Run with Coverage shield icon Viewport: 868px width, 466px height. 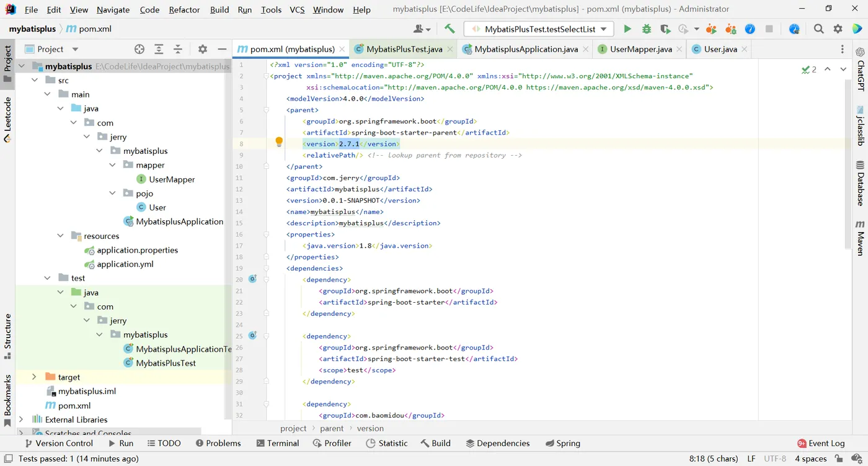click(x=665, y=29)
